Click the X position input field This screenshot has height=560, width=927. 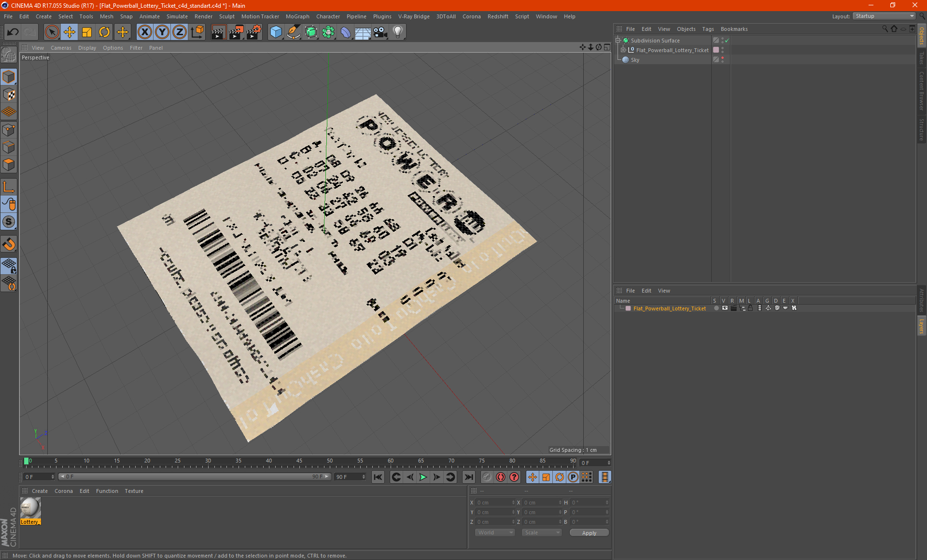click(495, 503)
